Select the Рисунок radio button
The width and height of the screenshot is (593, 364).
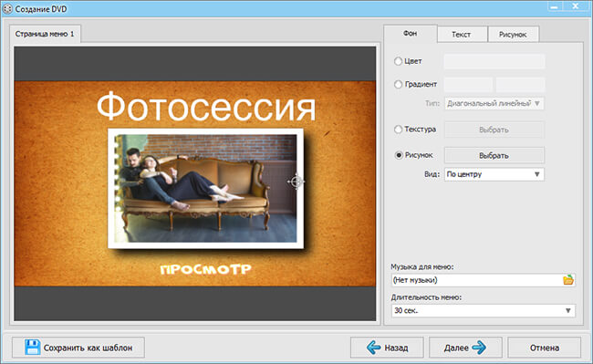[399, 155]
